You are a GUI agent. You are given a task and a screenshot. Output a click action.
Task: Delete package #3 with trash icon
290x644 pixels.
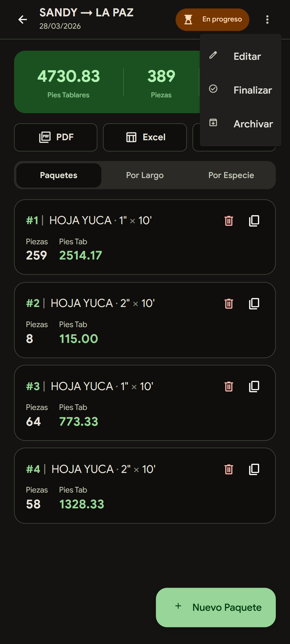(229, 387)
